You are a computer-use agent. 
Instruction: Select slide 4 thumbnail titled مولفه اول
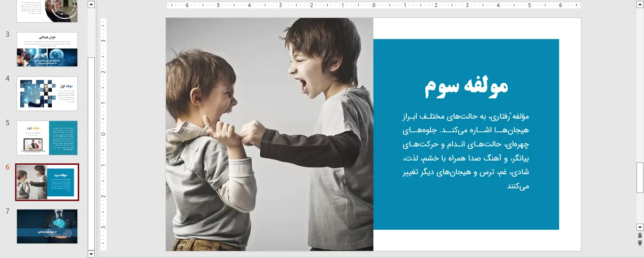(x=47, y=94)
